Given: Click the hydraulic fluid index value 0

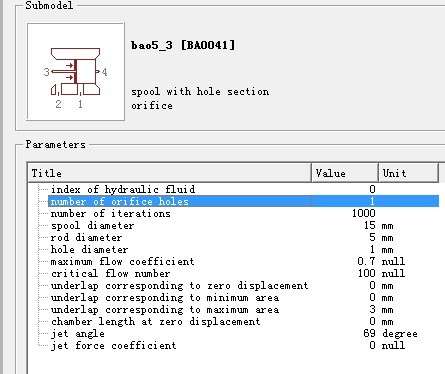Looking at the screenshot, I should point(372,189).
